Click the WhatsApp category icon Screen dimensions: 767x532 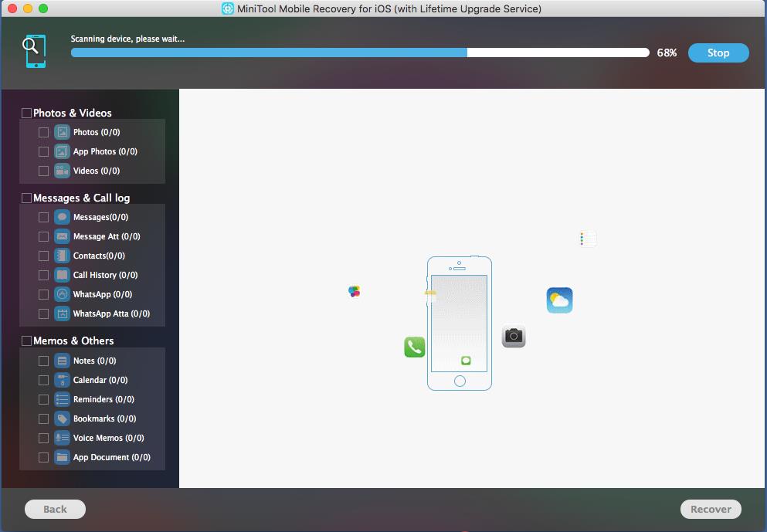pos(62,294)
